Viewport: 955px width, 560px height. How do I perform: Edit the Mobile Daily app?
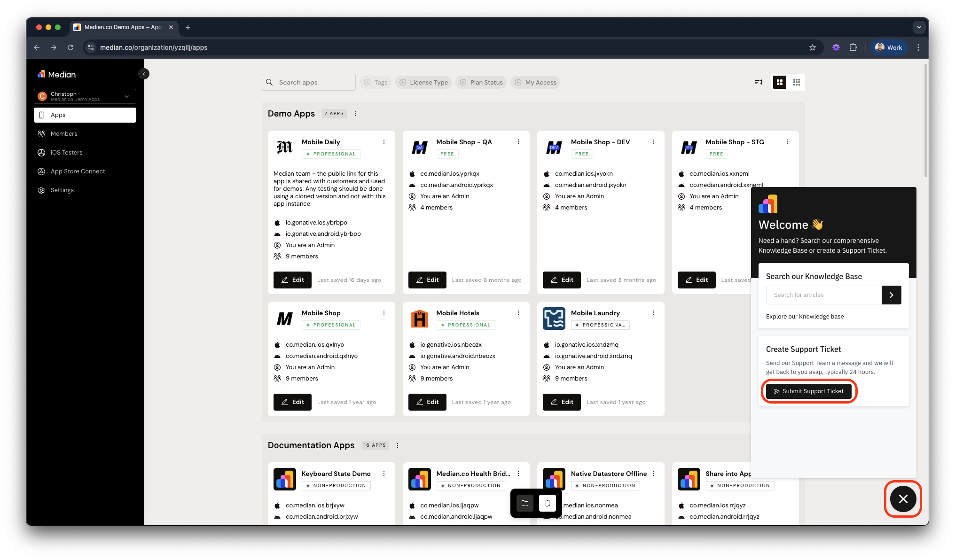pos(292,280)
